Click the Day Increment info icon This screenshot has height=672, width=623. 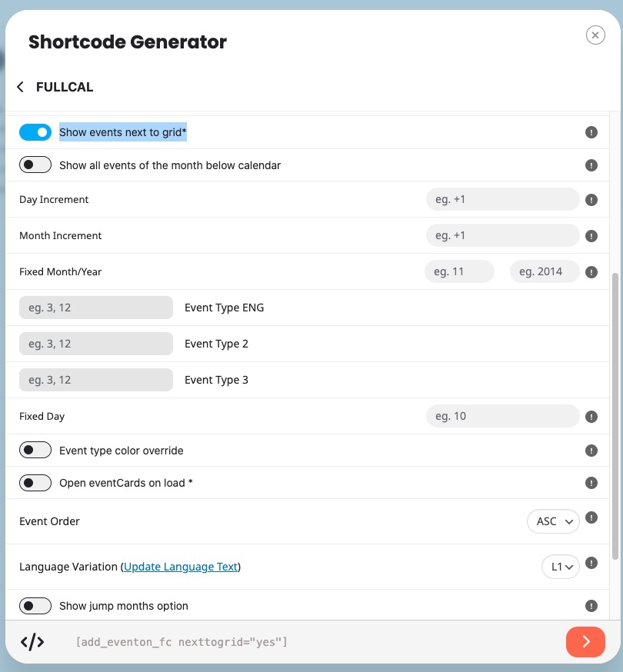[x=591, y=200]
